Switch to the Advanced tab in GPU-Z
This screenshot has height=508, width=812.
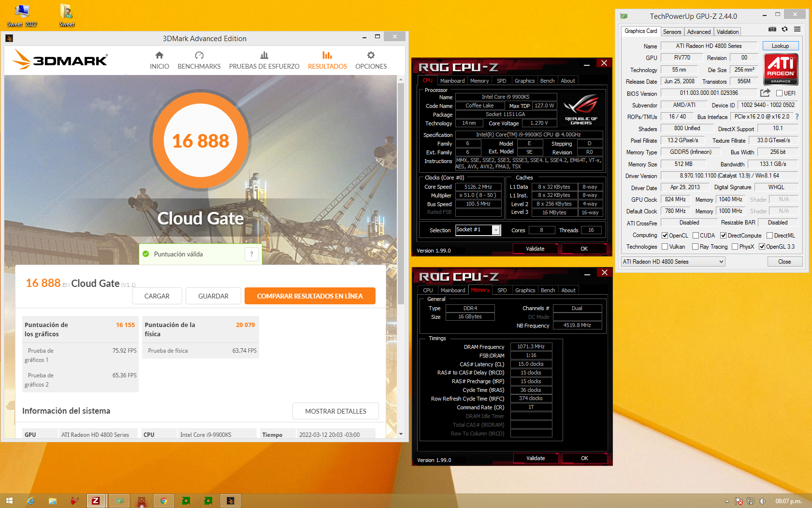click(699, 32)
